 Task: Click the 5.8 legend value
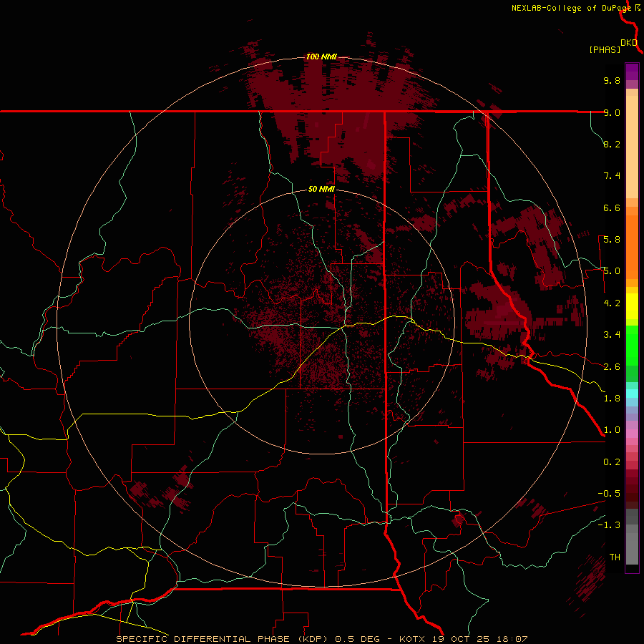[612, 240]
